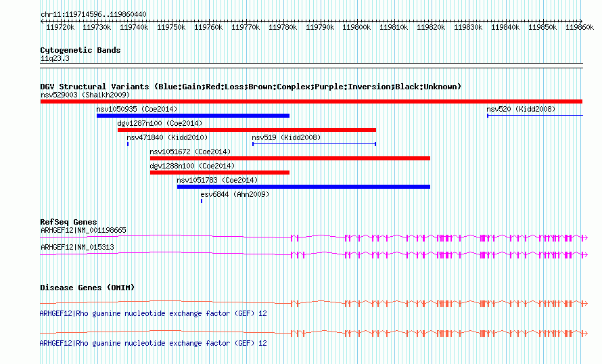
Task: Click the nsv471840 small blue marker
Action: click(x=128, y=144)
